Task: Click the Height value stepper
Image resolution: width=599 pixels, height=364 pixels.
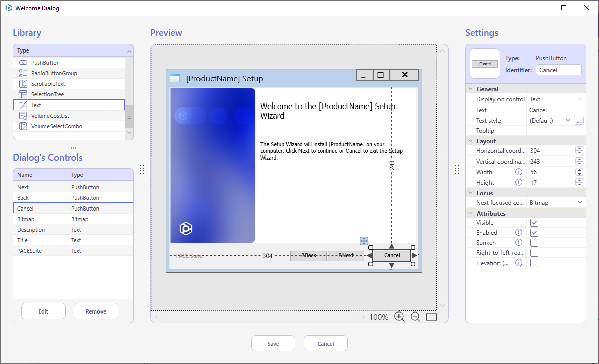Action: click(x=579, y=183)
